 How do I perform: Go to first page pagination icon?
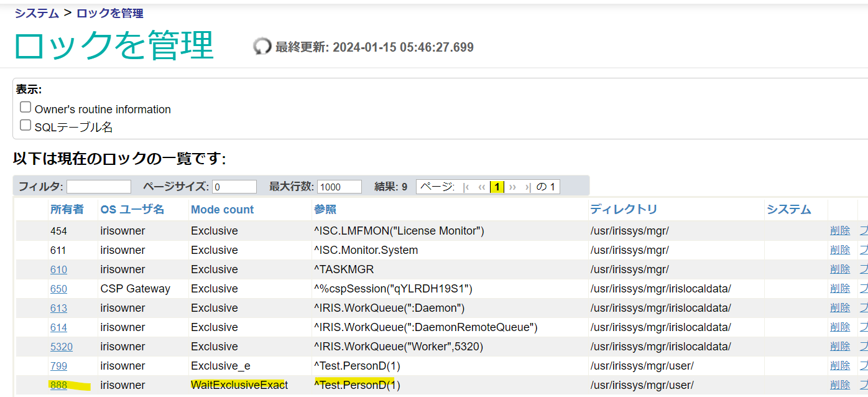[467, 187]
